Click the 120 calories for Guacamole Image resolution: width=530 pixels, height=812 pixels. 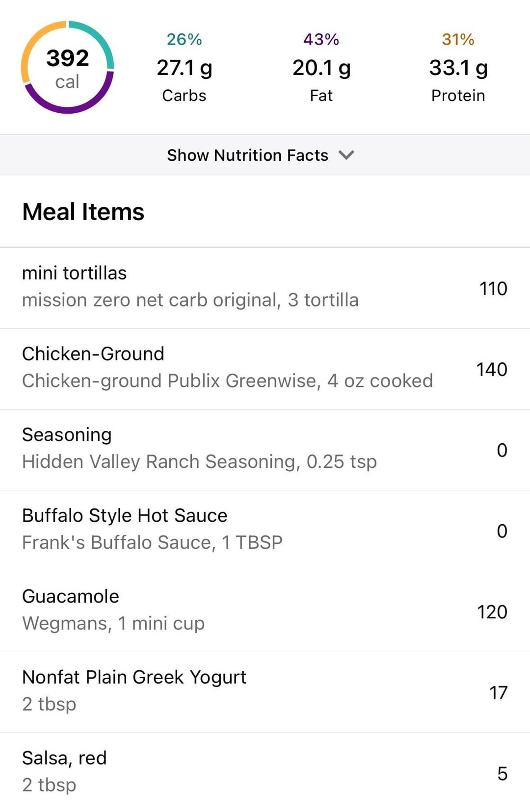pyautogui.click(x=492, y=612)
